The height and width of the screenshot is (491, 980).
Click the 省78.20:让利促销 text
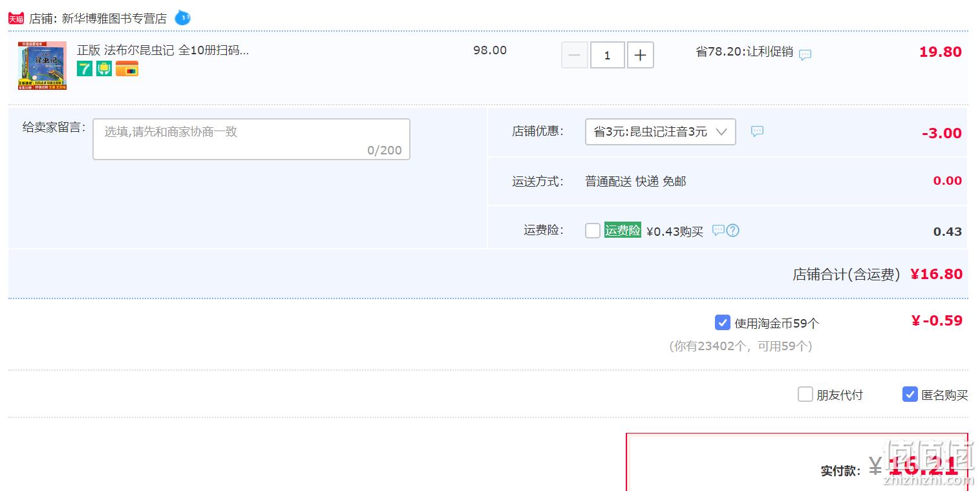click(744, 52)
